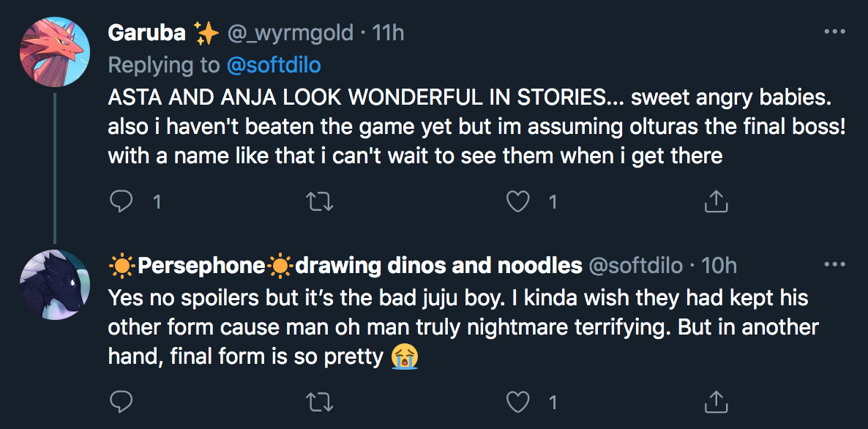
Task: Share Garuba's tweet
Action: (x=715, y=202)
